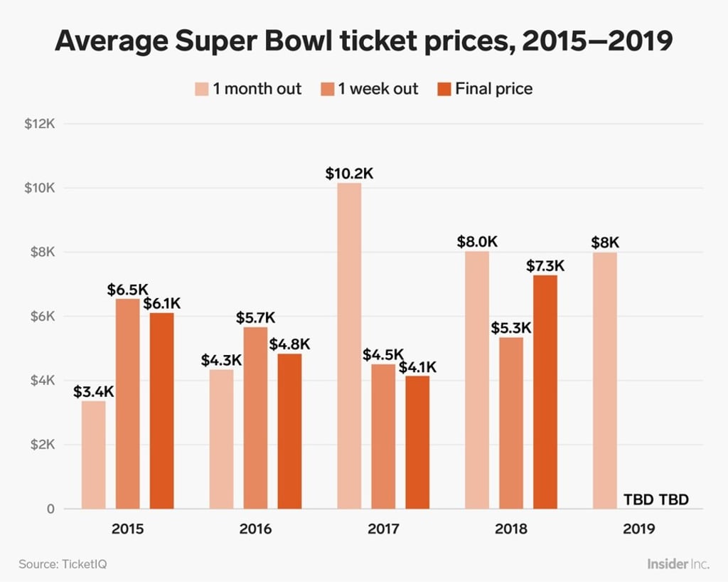Click the TBD TBD placeholder text
The width and height of the screenshot is (728, 582).
(x=656, y=499)
